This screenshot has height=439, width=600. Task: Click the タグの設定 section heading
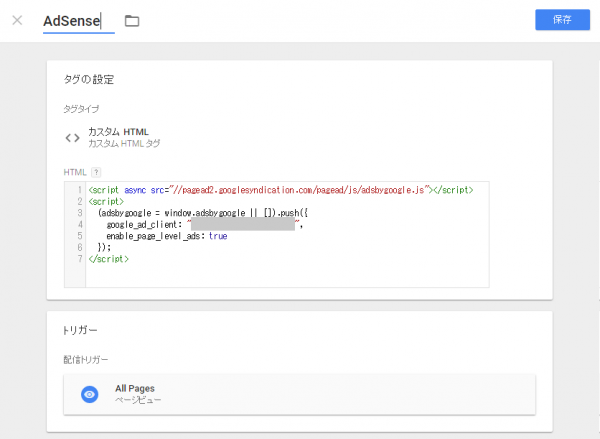pos(89,80)
